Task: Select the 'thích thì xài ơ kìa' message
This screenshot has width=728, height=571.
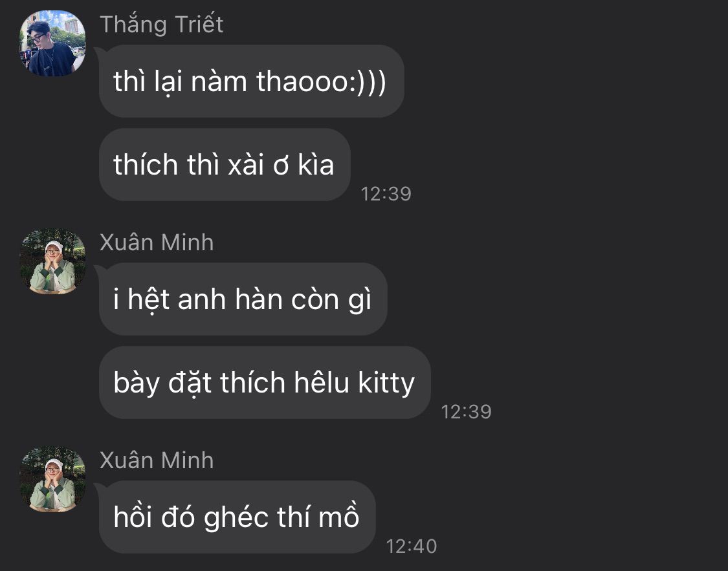Action: 225,165
